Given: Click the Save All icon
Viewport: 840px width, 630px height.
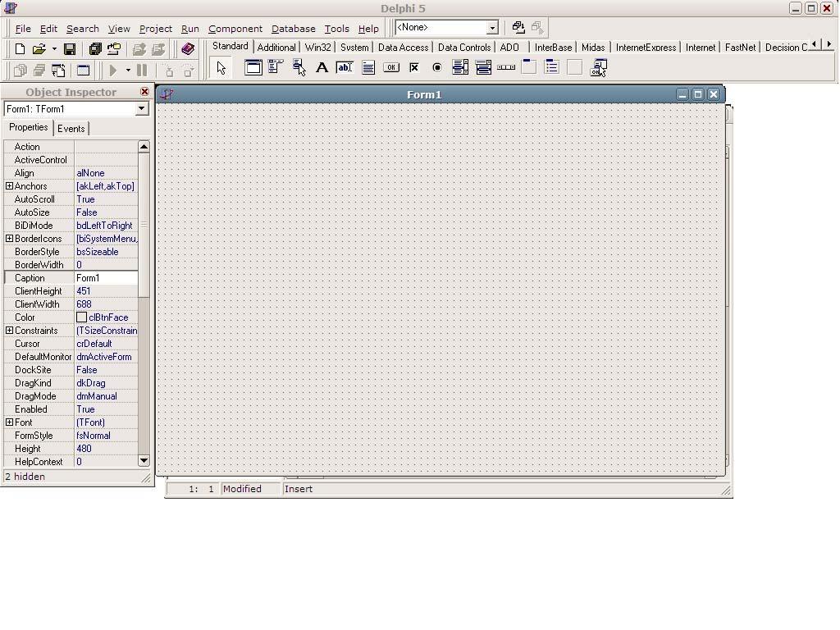Looking at the screenshot, I should pos(95,49).
